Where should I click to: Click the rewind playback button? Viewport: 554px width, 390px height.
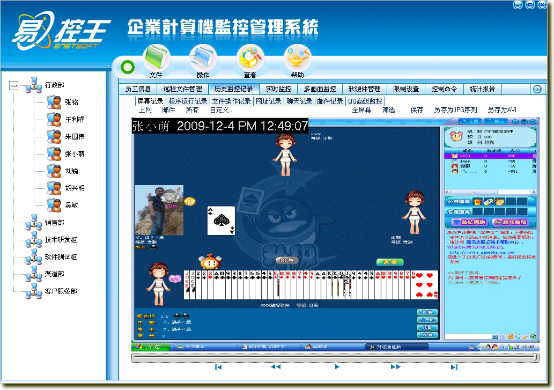tap(276, 367)
